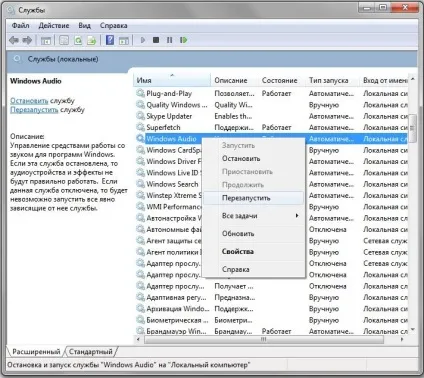Select the Windows Search service row

[x=271, y=184]
